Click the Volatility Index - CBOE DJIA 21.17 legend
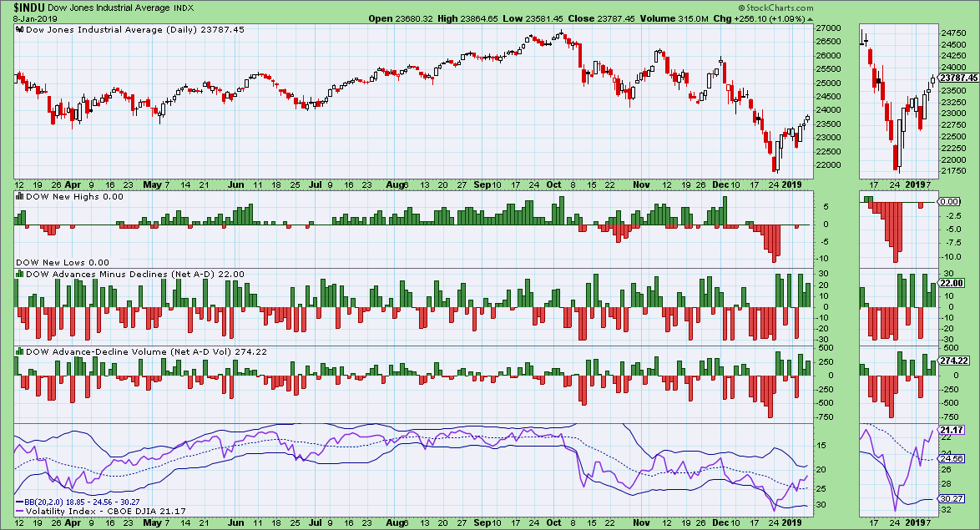980x530 pixels. click(x=106, y=512)
